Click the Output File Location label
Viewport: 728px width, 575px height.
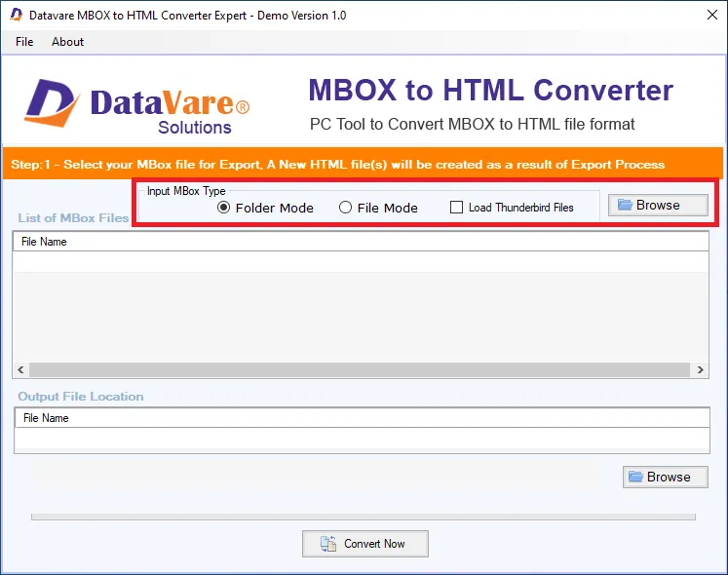coord(81,397)
